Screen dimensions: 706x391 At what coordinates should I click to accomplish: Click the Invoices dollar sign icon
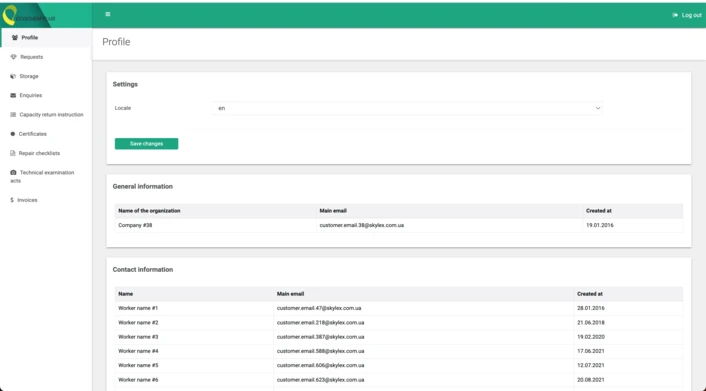click(x=12, y=200)
